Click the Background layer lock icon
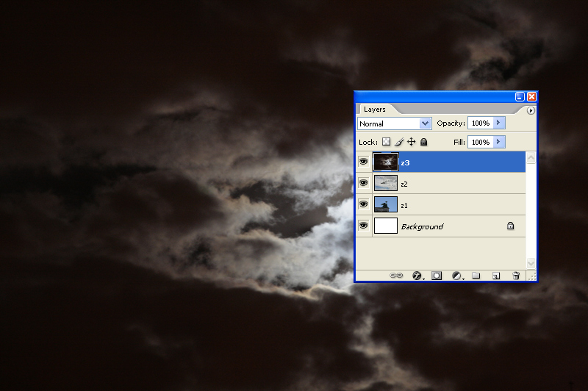This screenshot has width=588, height=391. point(510,226)
